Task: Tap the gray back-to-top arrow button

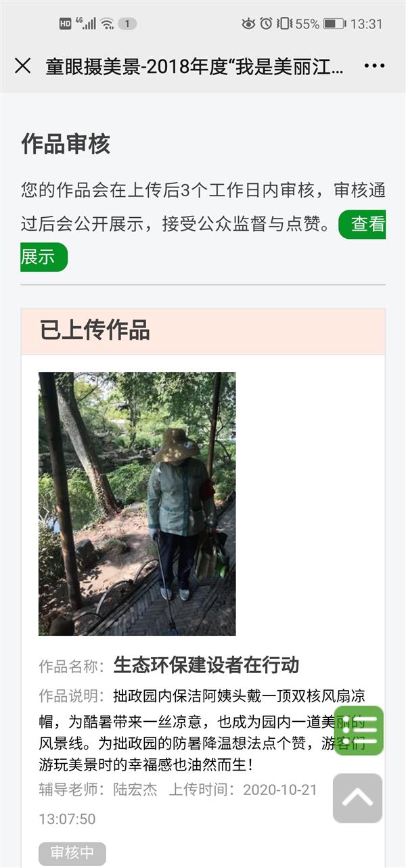Action: (358, 798)
